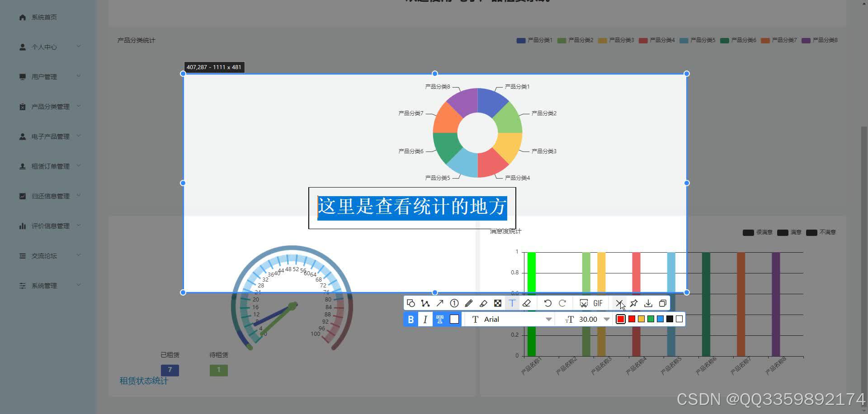This screenshot has width=868, height=414.
Task: Select the highlighter tool
Action: (483, 303)
